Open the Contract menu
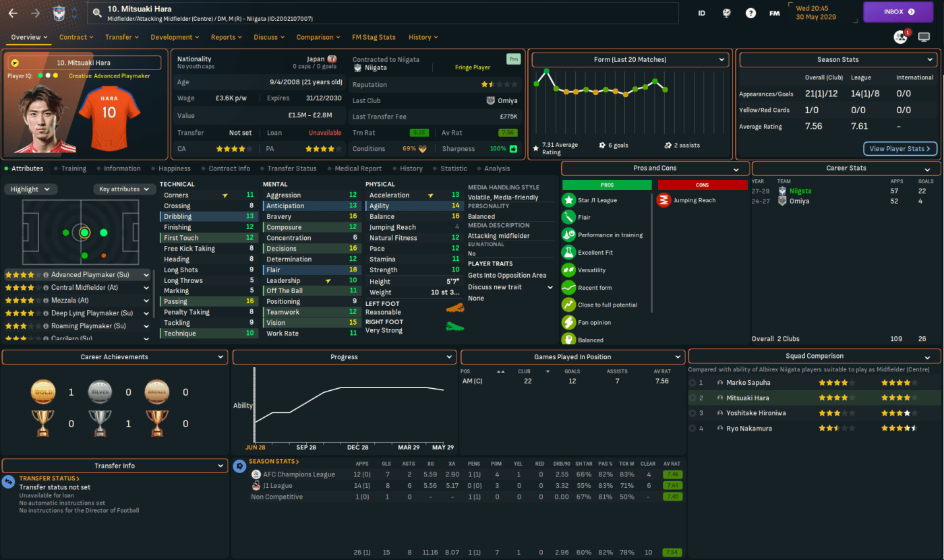Image resolution: width=944 pixels, height=560 pixels. point(77,37)
